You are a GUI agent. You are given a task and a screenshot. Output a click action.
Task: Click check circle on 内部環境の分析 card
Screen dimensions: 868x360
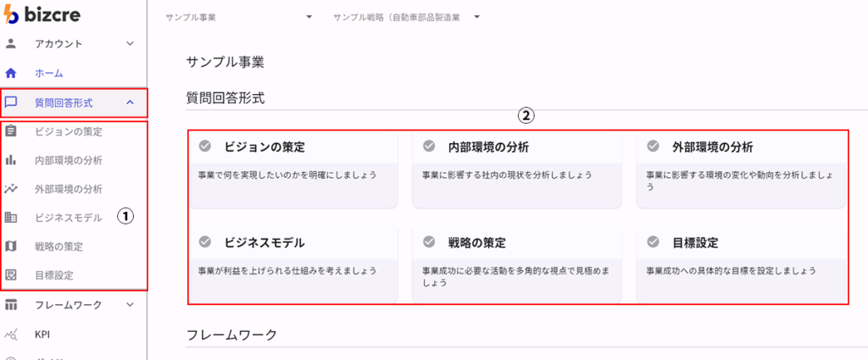(428, 147)
